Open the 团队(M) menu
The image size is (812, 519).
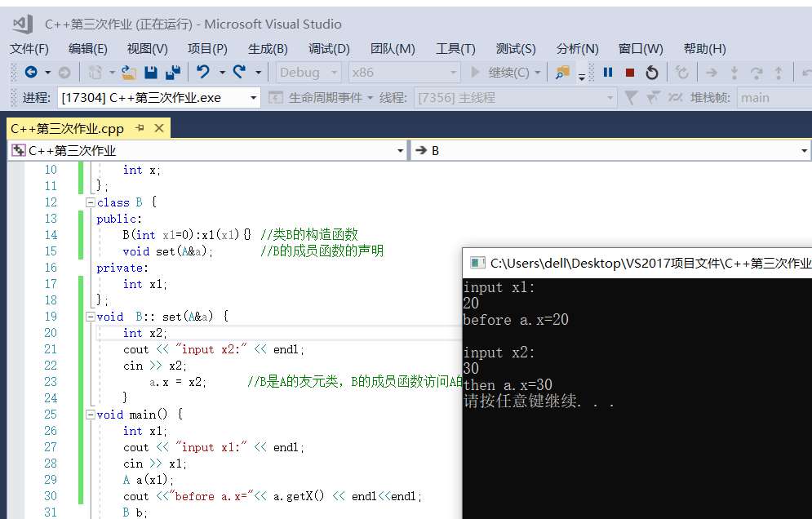[x=393, y=49]
